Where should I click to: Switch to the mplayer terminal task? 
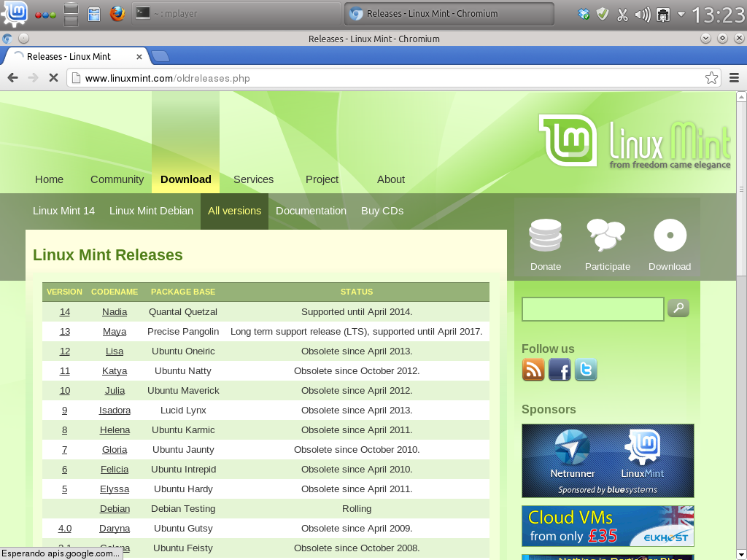[236, 13]
